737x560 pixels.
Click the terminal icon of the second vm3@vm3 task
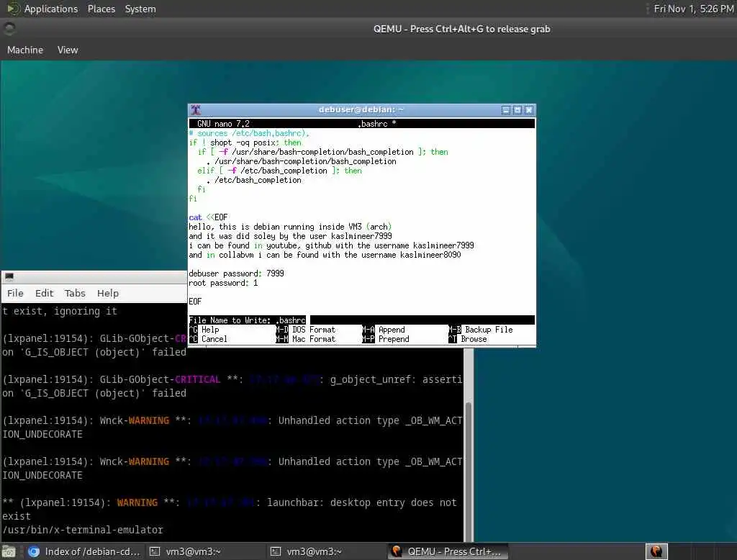click(276, 551)
